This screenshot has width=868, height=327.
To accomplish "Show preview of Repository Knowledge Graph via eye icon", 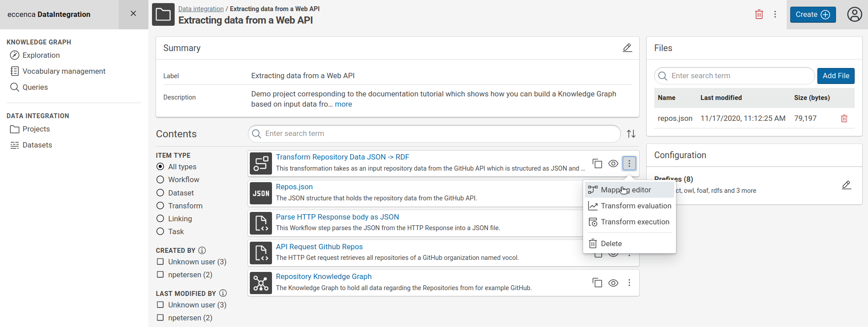I will click(x=613, y=283).
